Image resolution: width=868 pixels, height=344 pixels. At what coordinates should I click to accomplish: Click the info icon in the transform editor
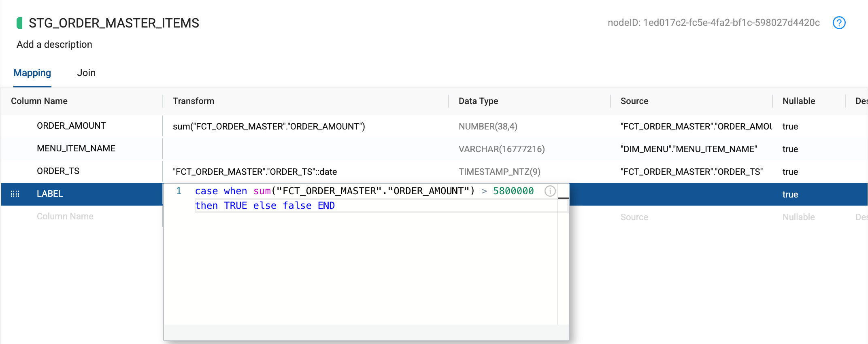(550, 191)
